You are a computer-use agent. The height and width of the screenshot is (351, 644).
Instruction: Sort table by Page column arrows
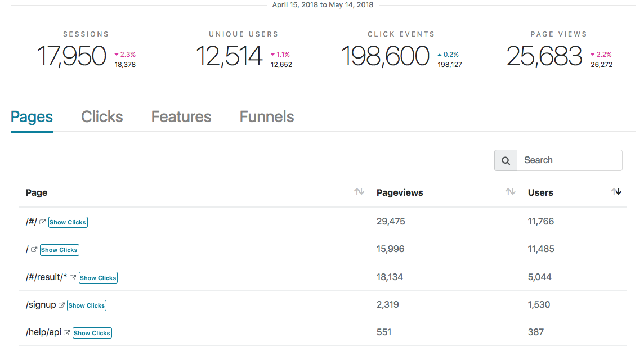click(359, 192)
